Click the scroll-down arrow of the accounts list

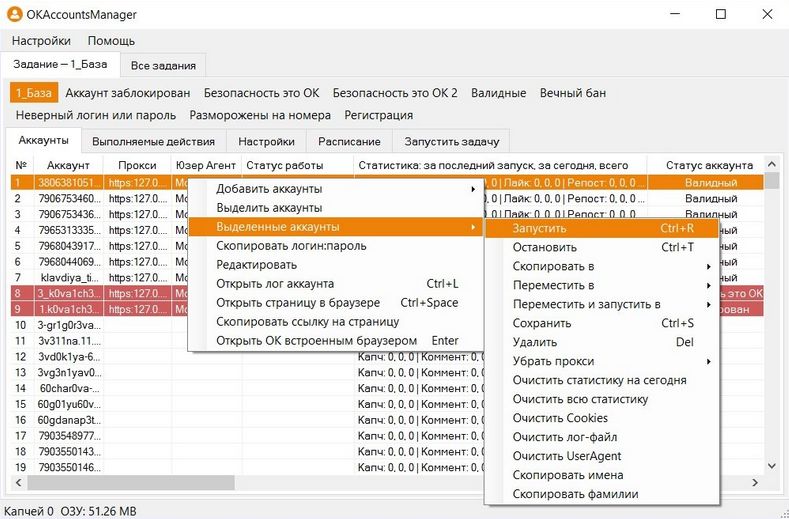pyautogui.click(x=771, y=466)
